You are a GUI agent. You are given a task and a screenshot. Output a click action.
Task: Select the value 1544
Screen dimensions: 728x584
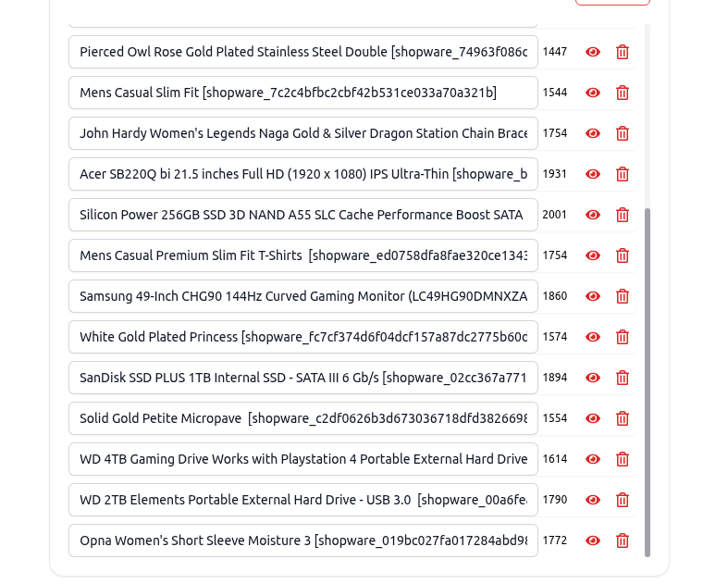(x=555, y=93)
